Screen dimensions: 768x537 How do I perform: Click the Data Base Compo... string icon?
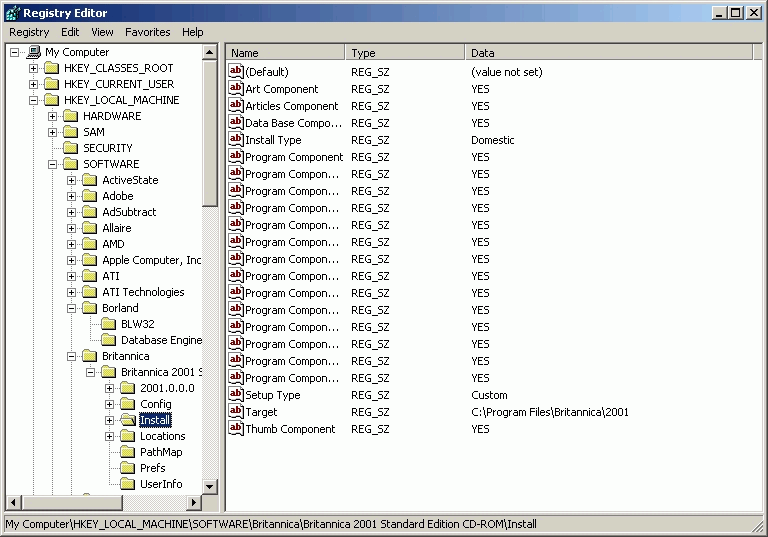(x=236, y=122)
